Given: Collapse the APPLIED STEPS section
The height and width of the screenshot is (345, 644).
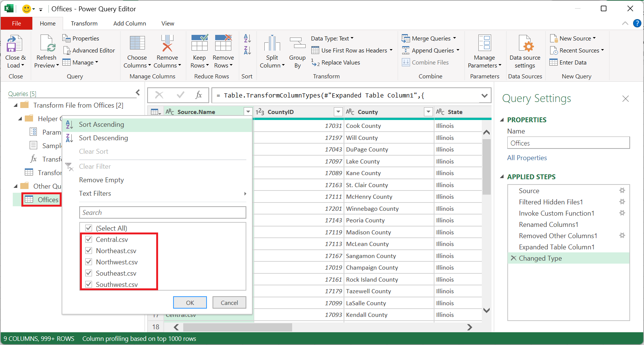Looking at the screenshot, I should point(502,177).
